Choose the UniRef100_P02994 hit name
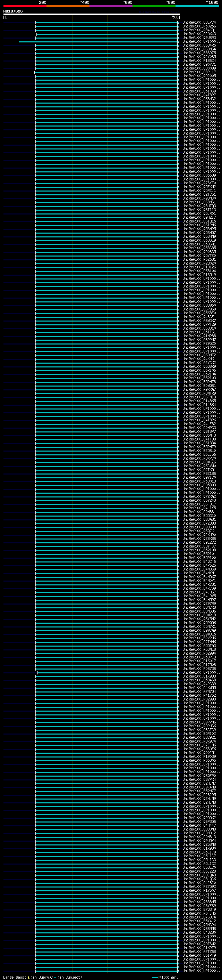This screenshot has height=980, width=222. (199, 653)
